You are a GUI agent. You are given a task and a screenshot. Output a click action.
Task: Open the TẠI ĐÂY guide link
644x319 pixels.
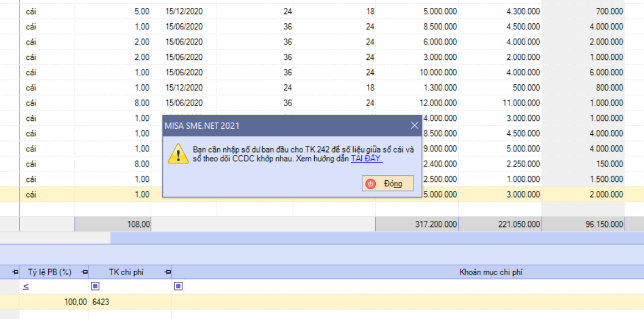(366, 158)
